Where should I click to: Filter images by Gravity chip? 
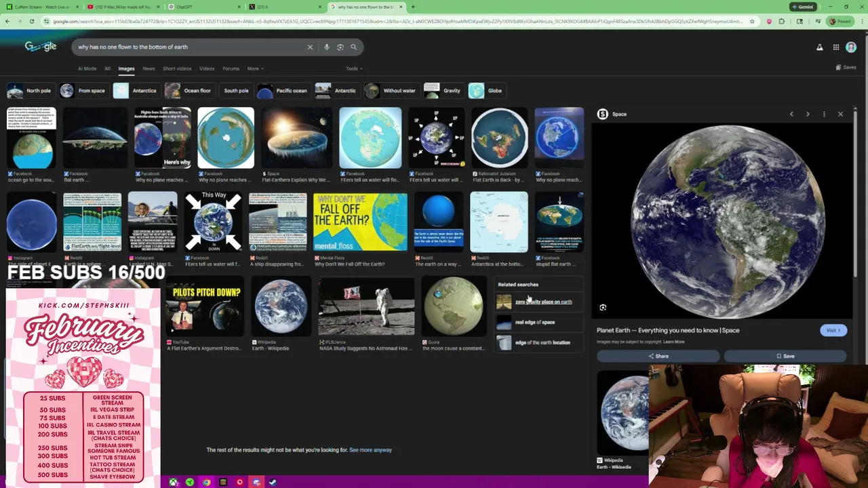tap(443, 91)
